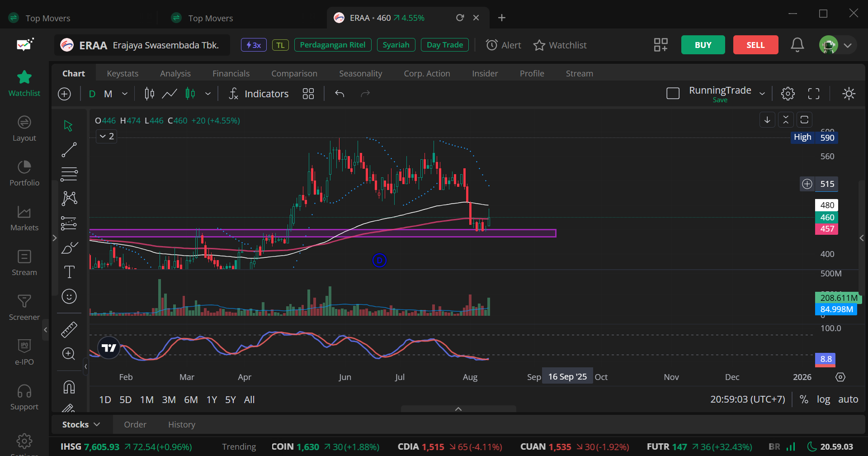Click the SELL button
This screenshot has height=456, width=868.
[756, 45]
